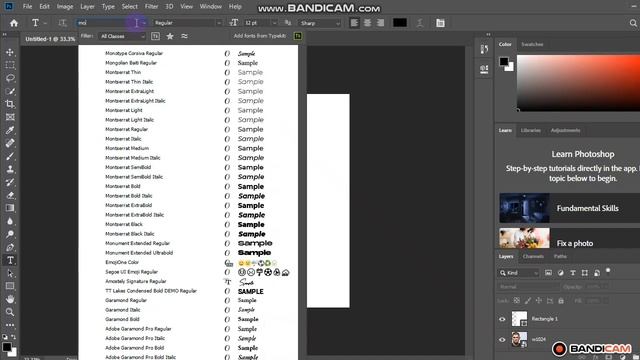Select the Rectangle shape tool
The width and height of the screenshot is (640, 360).
[10, 286]
